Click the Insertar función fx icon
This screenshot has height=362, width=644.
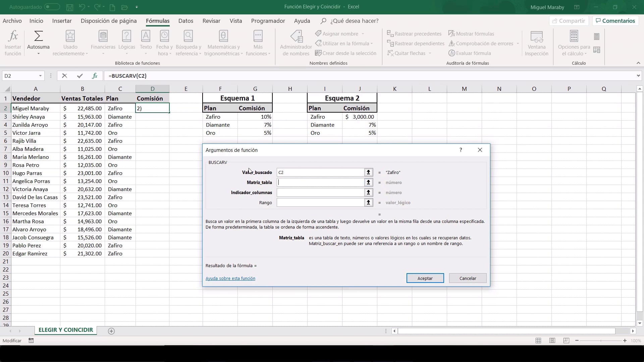click(13, 36)
